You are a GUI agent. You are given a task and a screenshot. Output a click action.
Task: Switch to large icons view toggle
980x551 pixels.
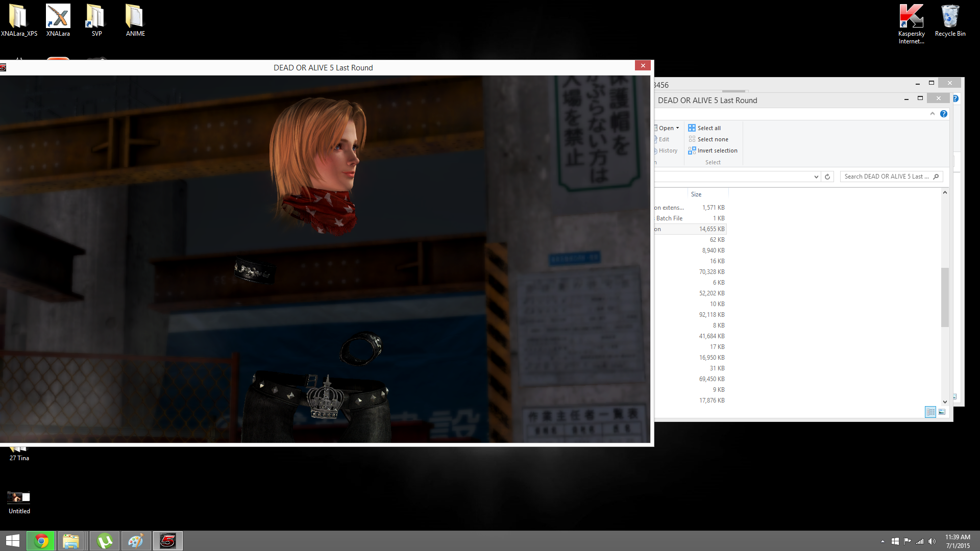click(x=942, y=412)
